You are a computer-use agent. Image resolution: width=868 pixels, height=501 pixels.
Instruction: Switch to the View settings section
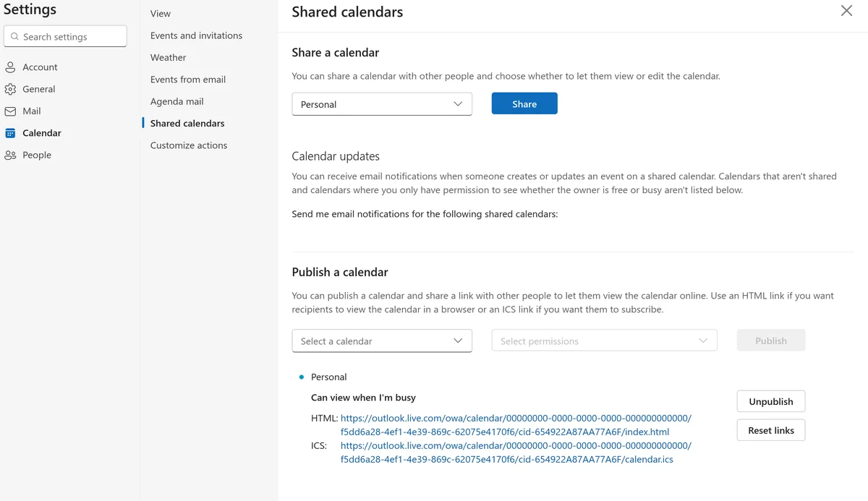(x=159, y=13)
